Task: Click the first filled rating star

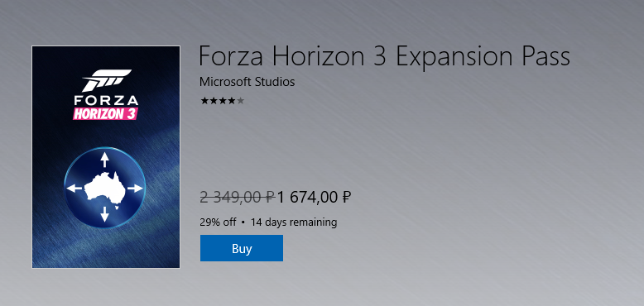Action: pos(204,101)
